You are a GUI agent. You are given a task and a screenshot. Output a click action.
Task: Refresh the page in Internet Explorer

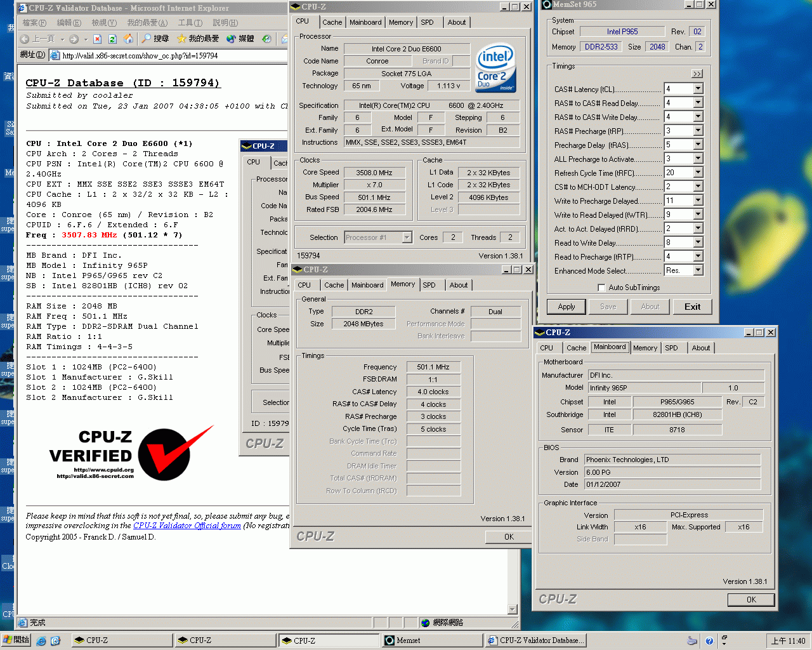(112, 39)
